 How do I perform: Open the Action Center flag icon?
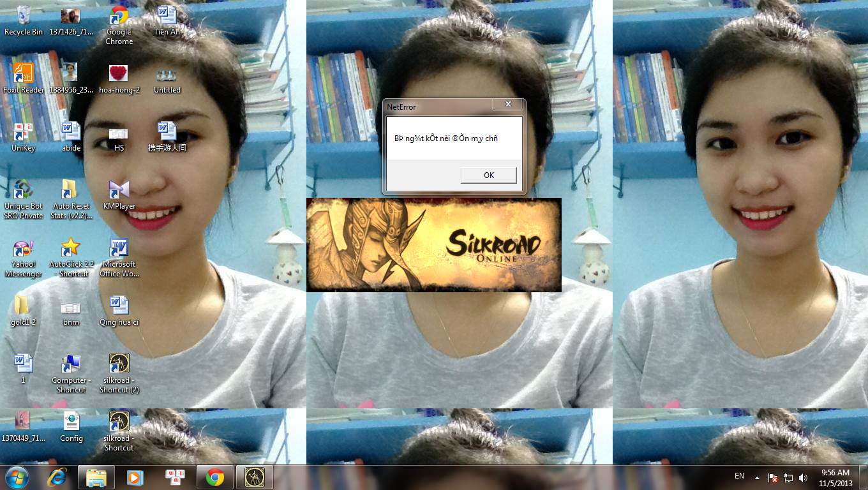point(772,477)
